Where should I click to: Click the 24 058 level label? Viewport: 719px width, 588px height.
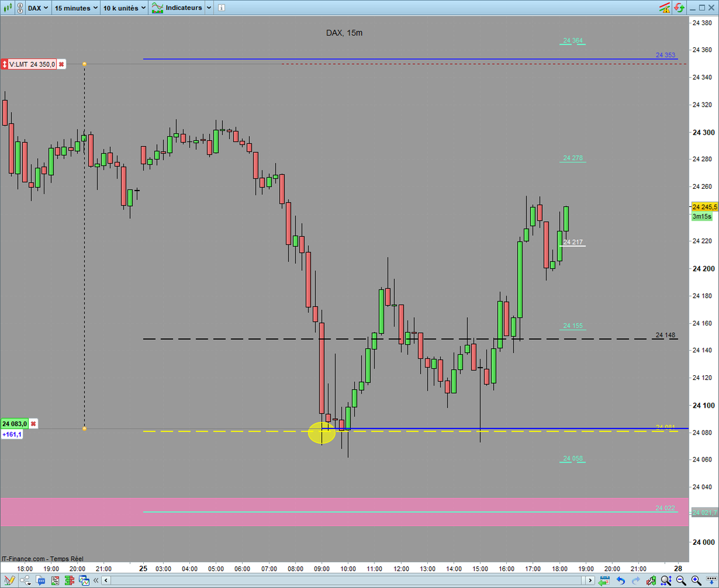pos(573,459)
